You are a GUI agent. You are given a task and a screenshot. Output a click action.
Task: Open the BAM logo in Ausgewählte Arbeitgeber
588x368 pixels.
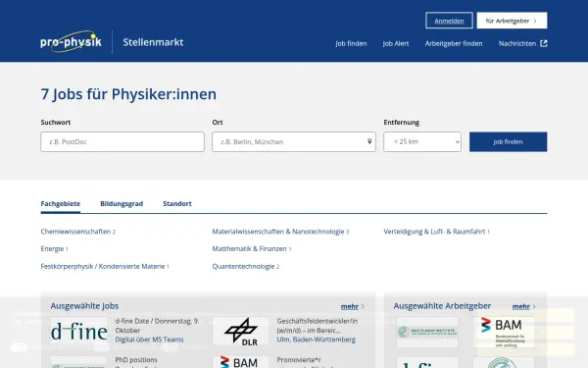tap(504, 332)
